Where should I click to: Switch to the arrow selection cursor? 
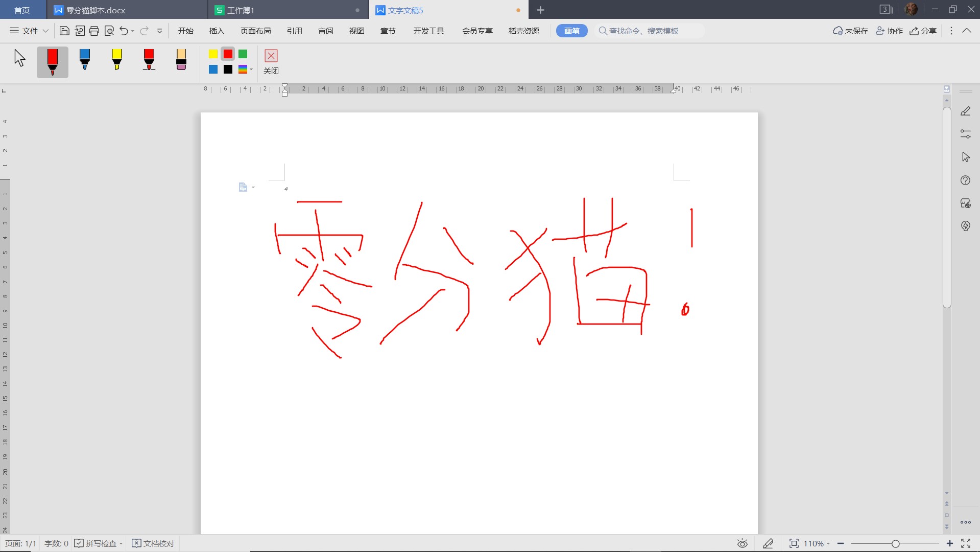19,58
